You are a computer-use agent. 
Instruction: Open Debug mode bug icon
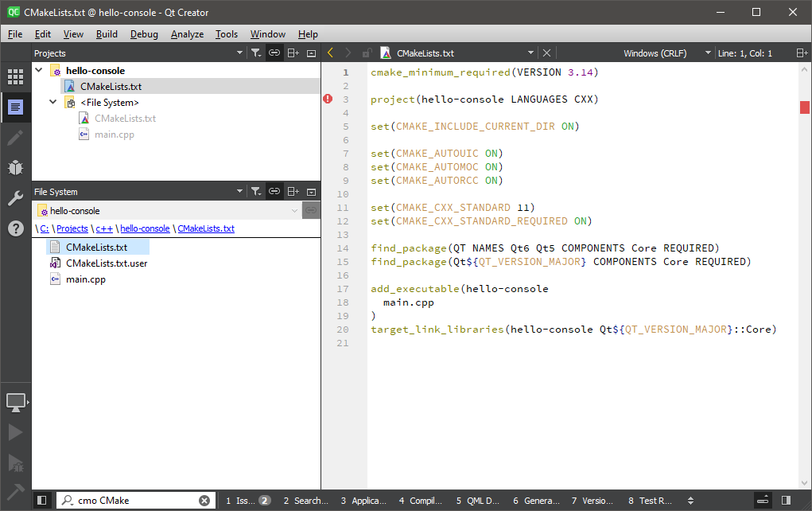pos(15,167)
